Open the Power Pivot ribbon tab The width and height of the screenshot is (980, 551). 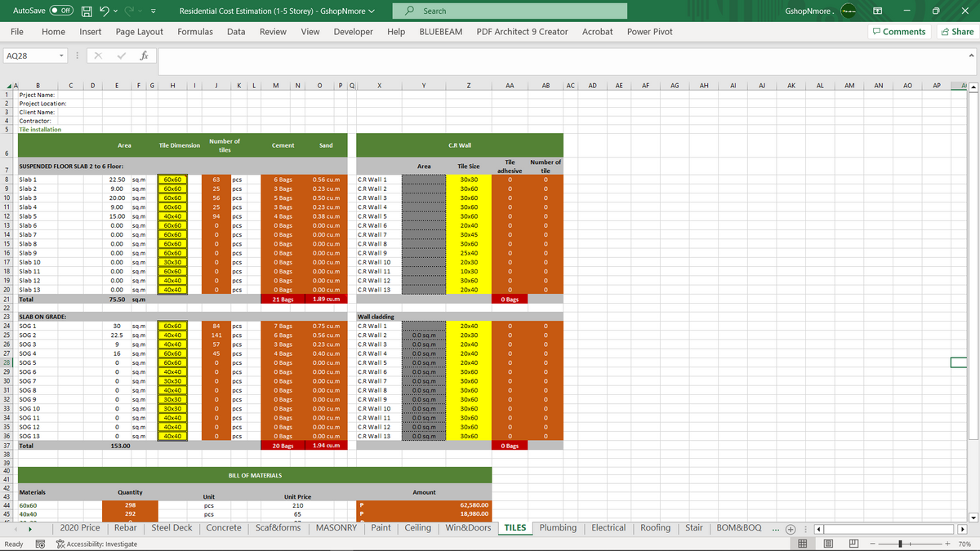tap(650, 32)
